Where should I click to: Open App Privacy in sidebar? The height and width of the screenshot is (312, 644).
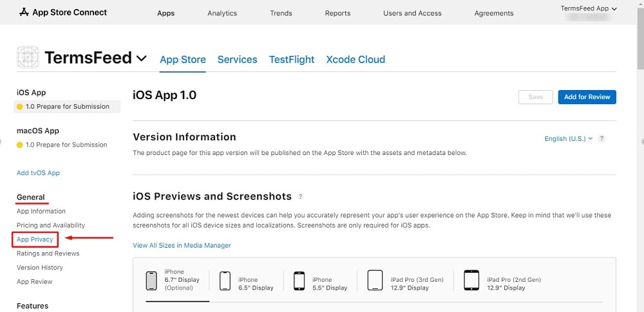click(35, 239)
